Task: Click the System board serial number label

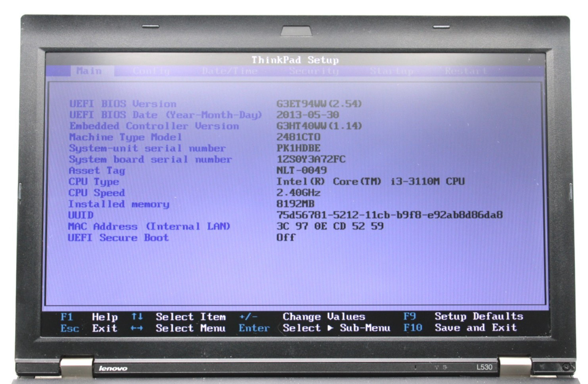Action: click(150, 159)
